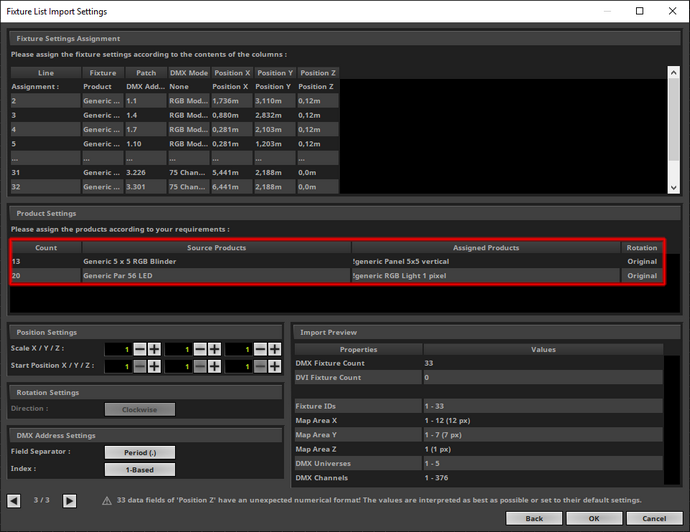The width and height of the screenshot is (690, 532).
Task: Click the Patch column header
Action: coord(146,73)
